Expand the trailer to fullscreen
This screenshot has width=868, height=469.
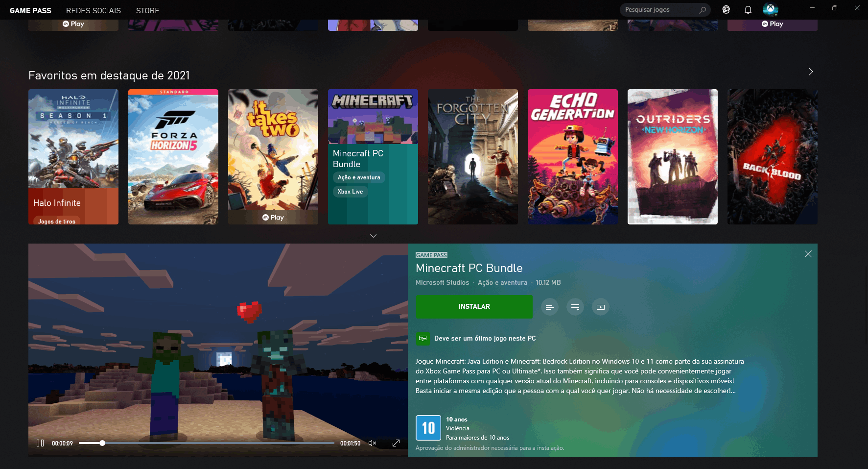click(396, 443)
